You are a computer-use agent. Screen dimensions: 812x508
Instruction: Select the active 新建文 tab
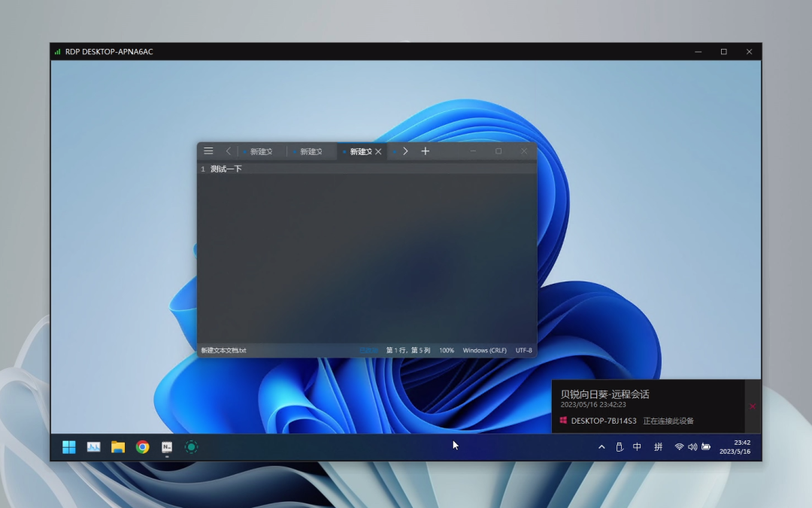tap(361, 151)
